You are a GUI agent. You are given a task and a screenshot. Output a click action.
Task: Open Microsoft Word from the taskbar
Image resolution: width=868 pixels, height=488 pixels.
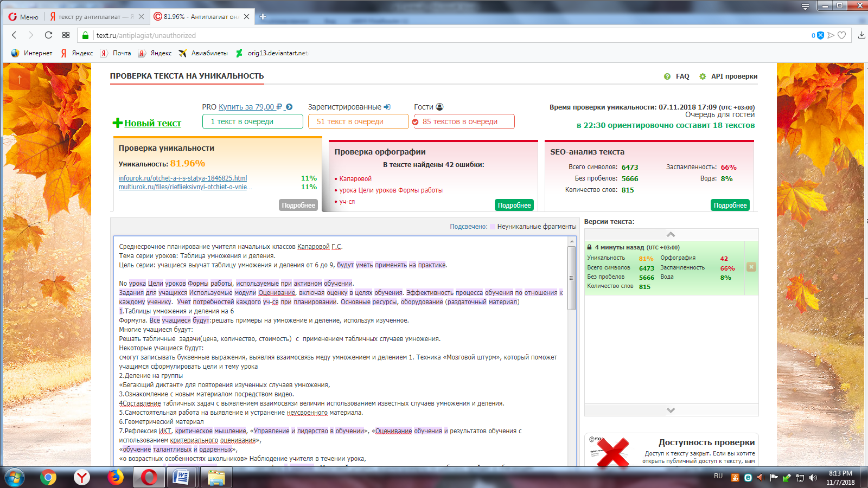click(182, 477)
